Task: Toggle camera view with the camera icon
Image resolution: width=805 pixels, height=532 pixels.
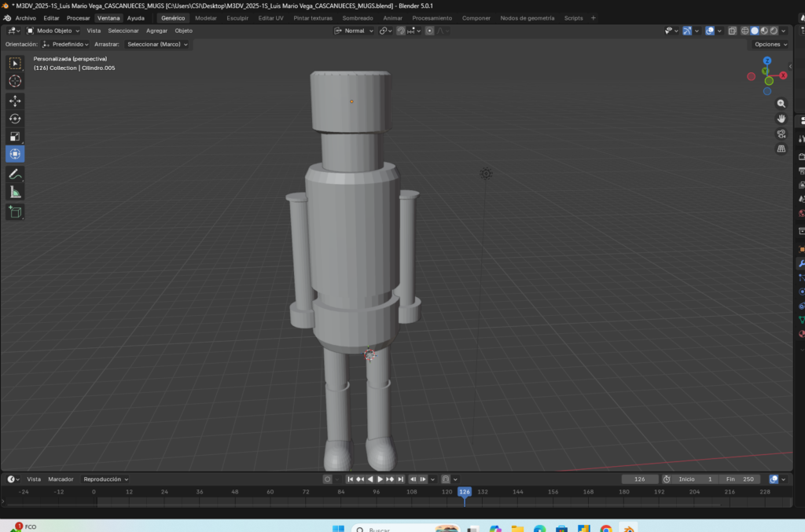Action: click(781, 134)
